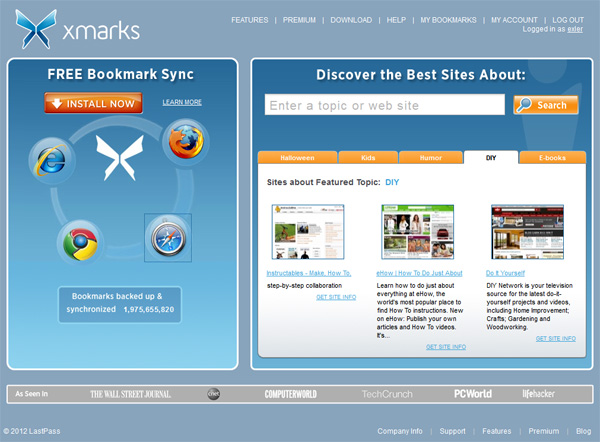Click the Safari compass icon
Screen dimensions: 600x442
click(167, 238)
